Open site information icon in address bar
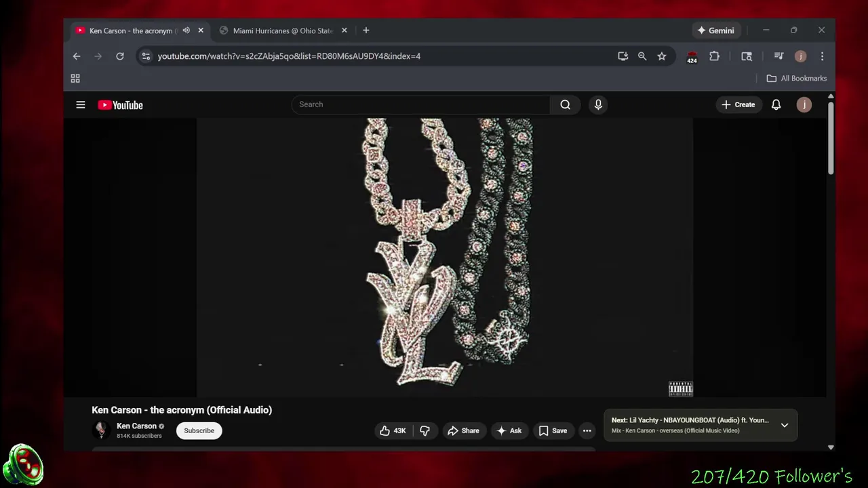 tap(146, 56)
